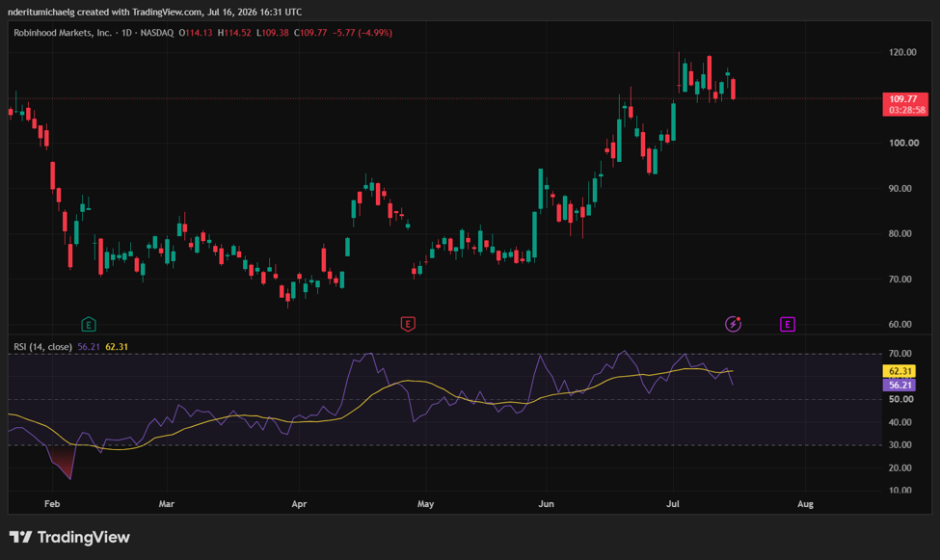Click the Feb label on time axis
This screenshot has height=560, width=940.
(52, 504)
